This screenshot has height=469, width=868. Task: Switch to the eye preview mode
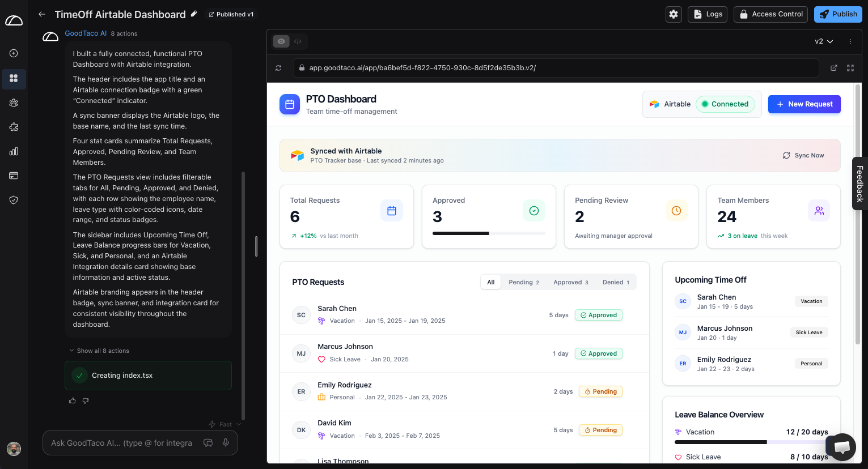coord(281,41)
